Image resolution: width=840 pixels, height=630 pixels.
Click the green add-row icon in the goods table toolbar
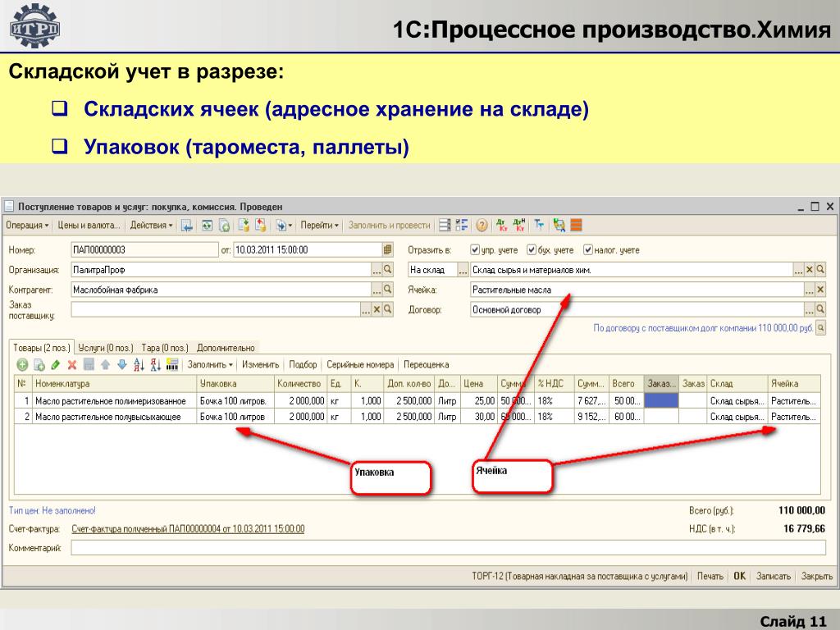click(x=22, y=365)
